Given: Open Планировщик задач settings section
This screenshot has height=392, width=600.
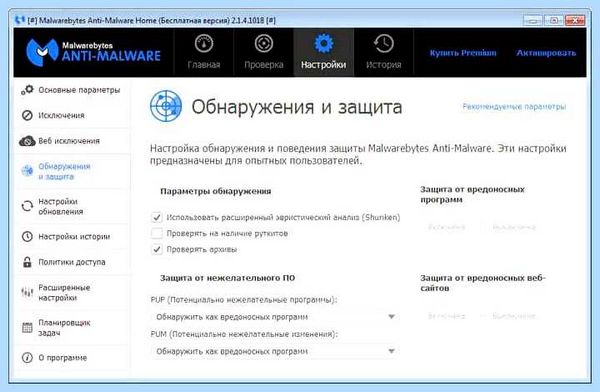Looking at the screenshot, I should [x=72, y=328].
